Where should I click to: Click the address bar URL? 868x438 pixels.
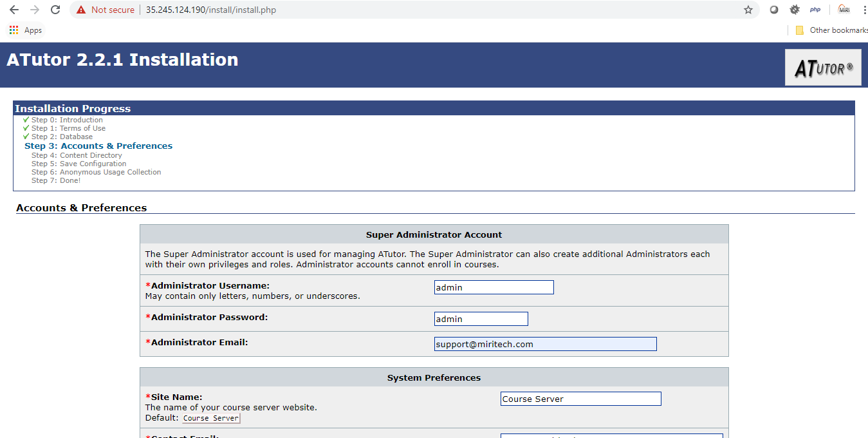211,10
